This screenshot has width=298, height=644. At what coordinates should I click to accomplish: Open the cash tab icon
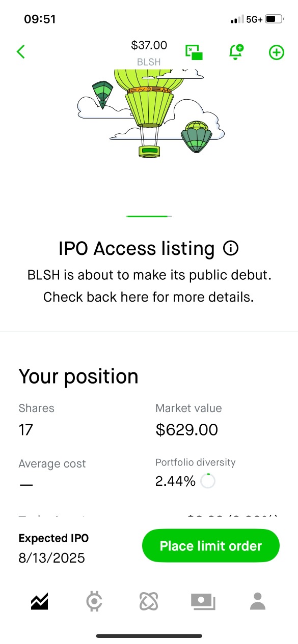pos(203,602)
